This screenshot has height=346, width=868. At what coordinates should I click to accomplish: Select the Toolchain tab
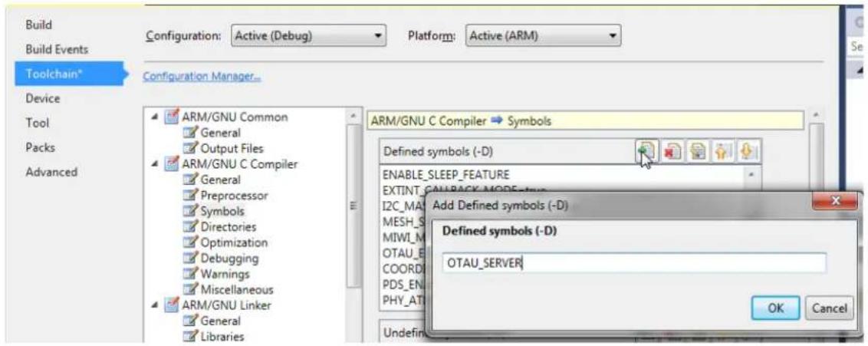[x=69, y=74]
